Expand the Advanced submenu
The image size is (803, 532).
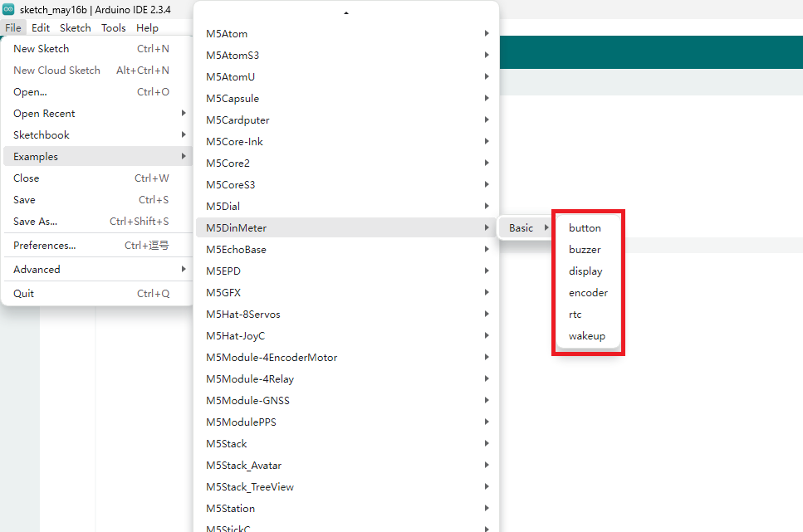(97, 270)
